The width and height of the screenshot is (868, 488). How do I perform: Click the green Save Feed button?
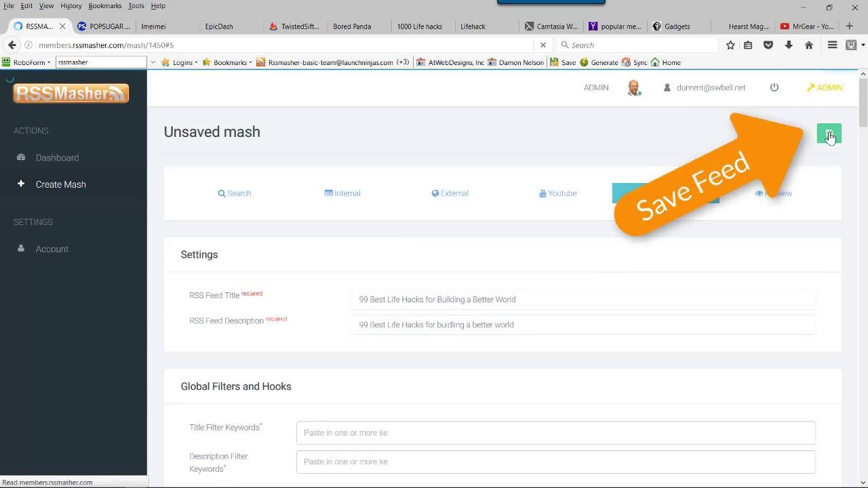829,134
